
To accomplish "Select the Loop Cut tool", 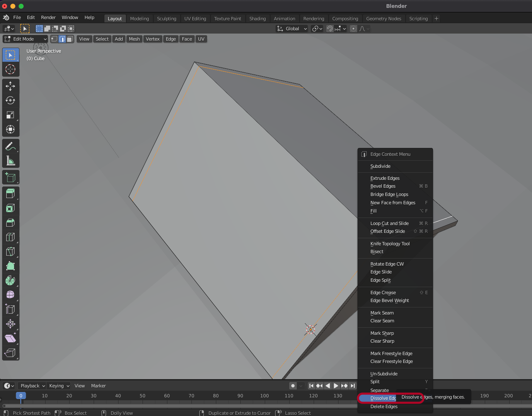I will pyautogui.click(x=10, y=237).
